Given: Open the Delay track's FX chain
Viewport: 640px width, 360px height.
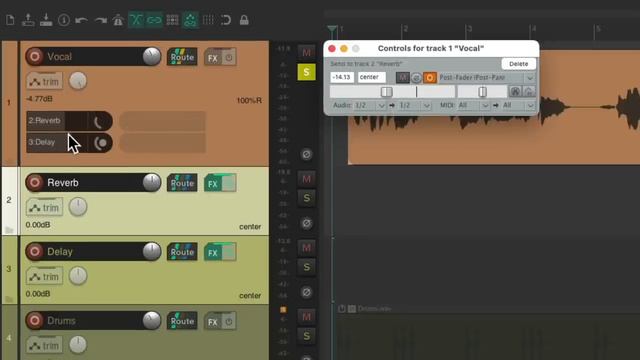Looking at the screenshot, I should [x=213, y=252].
